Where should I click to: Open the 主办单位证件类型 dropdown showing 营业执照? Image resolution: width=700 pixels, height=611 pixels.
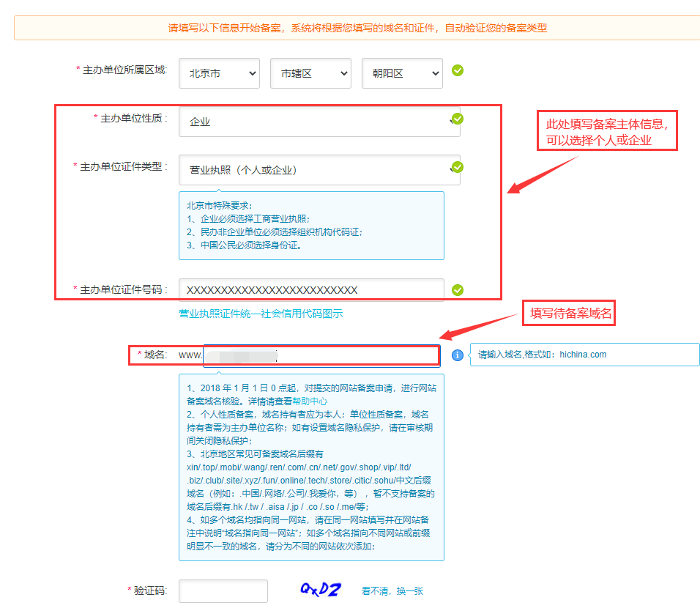tap(319, 170)
